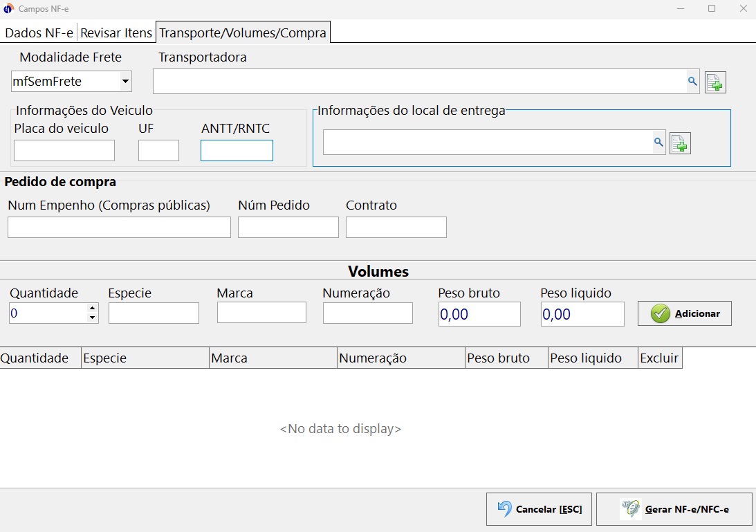Click the Transportadora search magnifier icon
This screenshot has height=532, width=756.
tap(692, 82)
